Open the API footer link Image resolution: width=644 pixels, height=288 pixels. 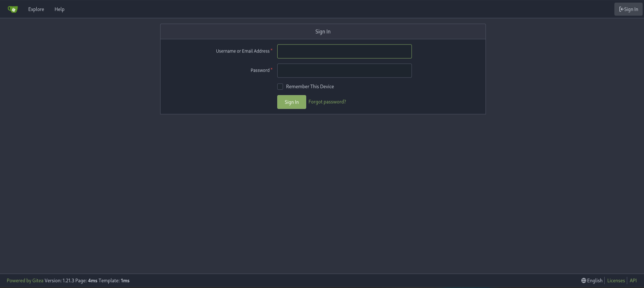click(x=633, y=281)
